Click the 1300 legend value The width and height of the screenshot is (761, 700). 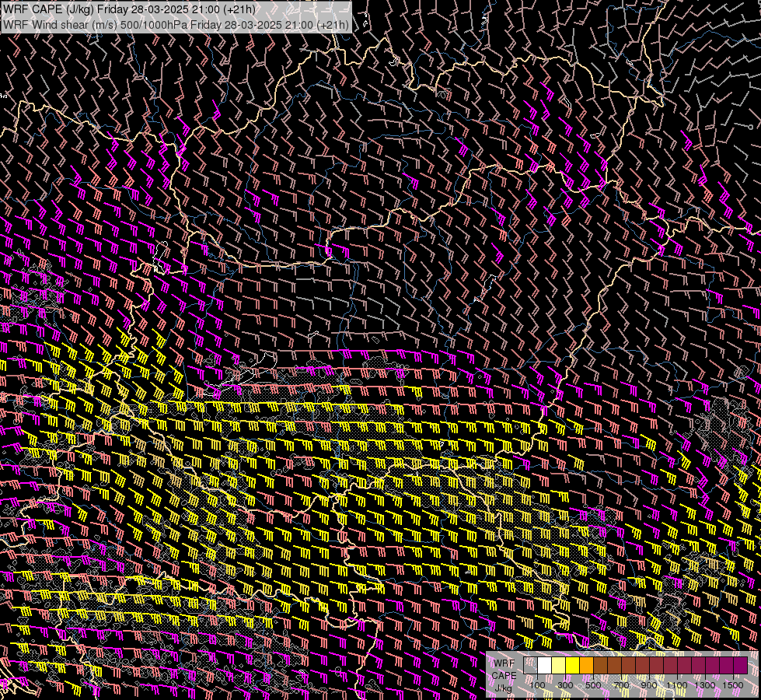705,685
